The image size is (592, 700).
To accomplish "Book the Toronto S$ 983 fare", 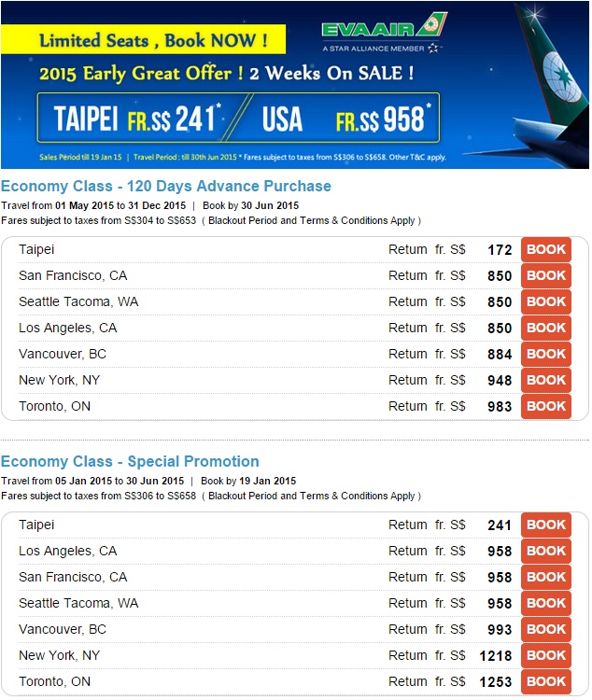I will point(546,406).
